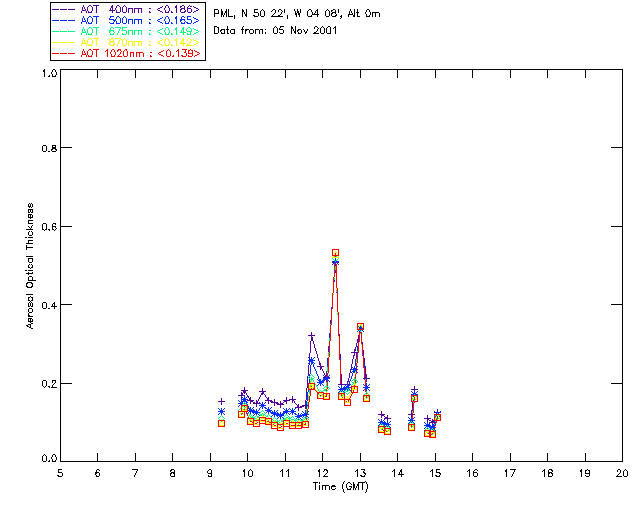
Task: Click the x-axis tick label 13
Action: 360,473
